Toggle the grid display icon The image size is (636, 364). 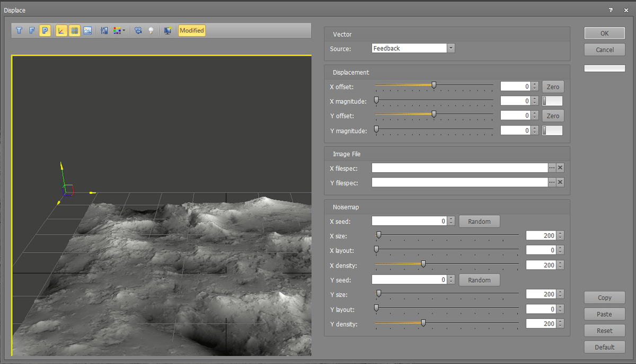coord(75,31)
